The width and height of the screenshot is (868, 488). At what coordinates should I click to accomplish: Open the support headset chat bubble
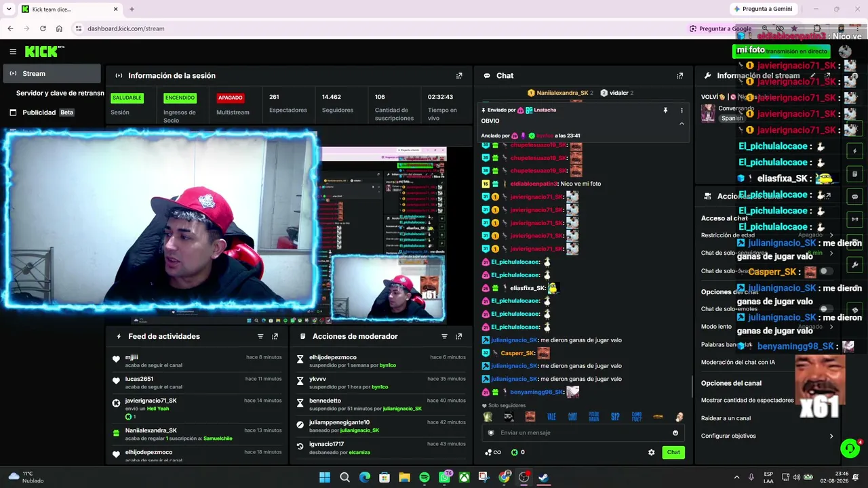point(850,448)
